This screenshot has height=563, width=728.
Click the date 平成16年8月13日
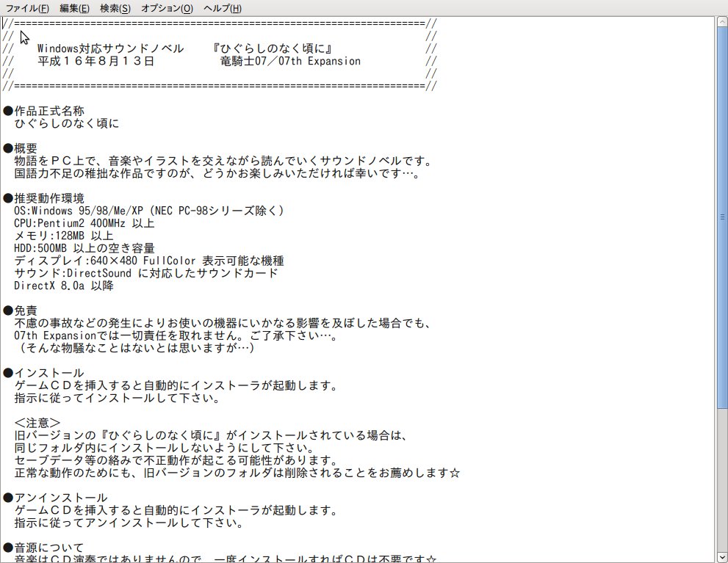[95, 61]
